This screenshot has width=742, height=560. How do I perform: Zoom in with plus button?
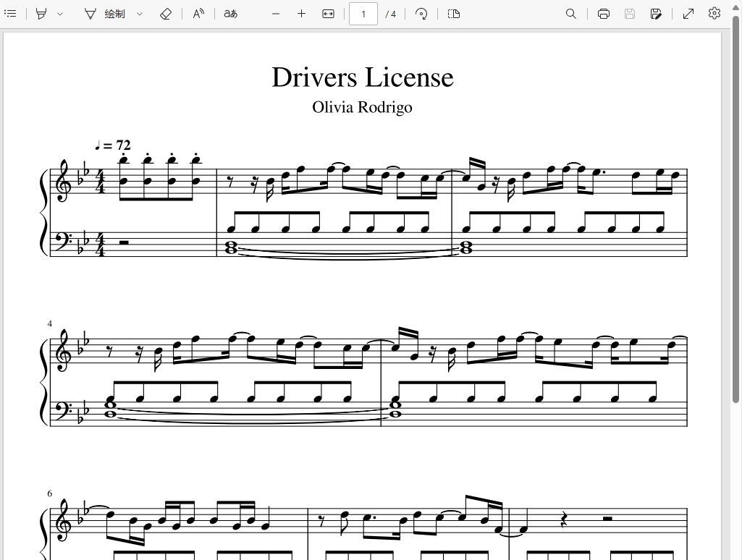pos(301,14)
